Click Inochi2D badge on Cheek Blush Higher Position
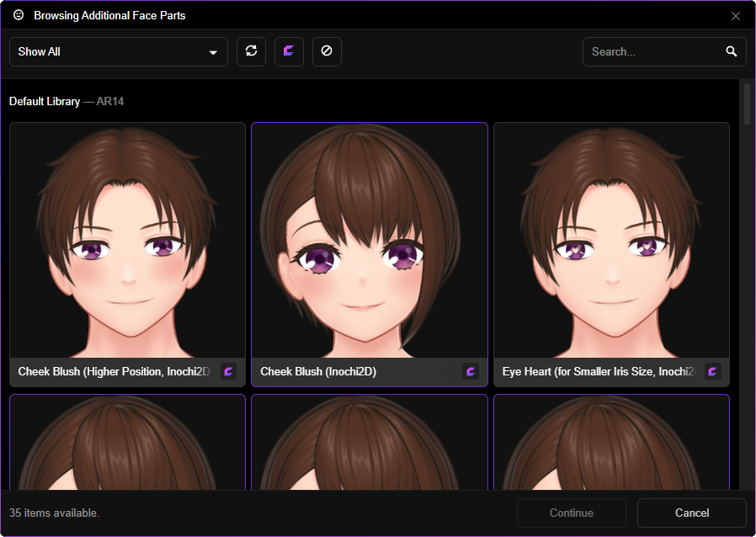 point(228,371)
